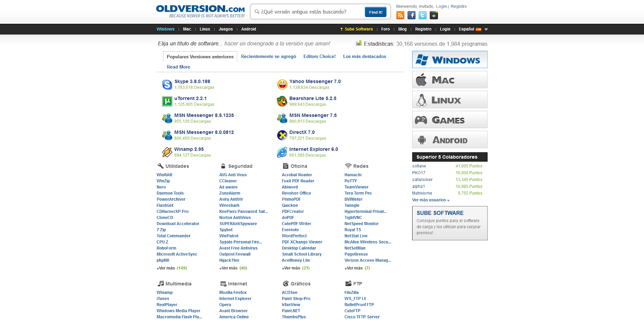
Task: Open the Twitter icon in header
Action: 423,15
